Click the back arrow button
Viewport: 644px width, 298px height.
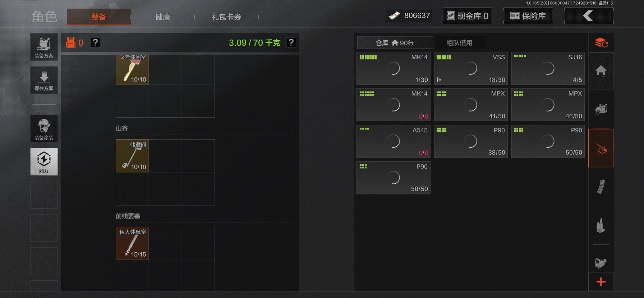click(589, 16)
